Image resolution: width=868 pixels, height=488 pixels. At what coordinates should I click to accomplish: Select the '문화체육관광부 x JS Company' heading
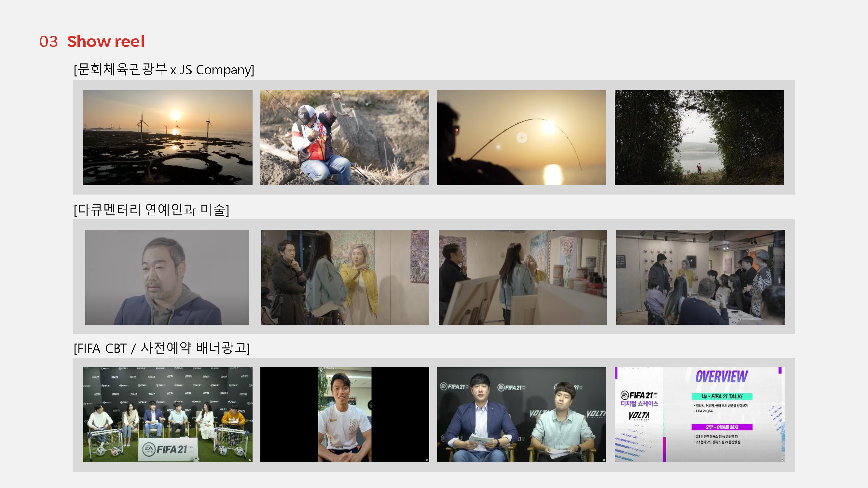click(x=164, y=70)
